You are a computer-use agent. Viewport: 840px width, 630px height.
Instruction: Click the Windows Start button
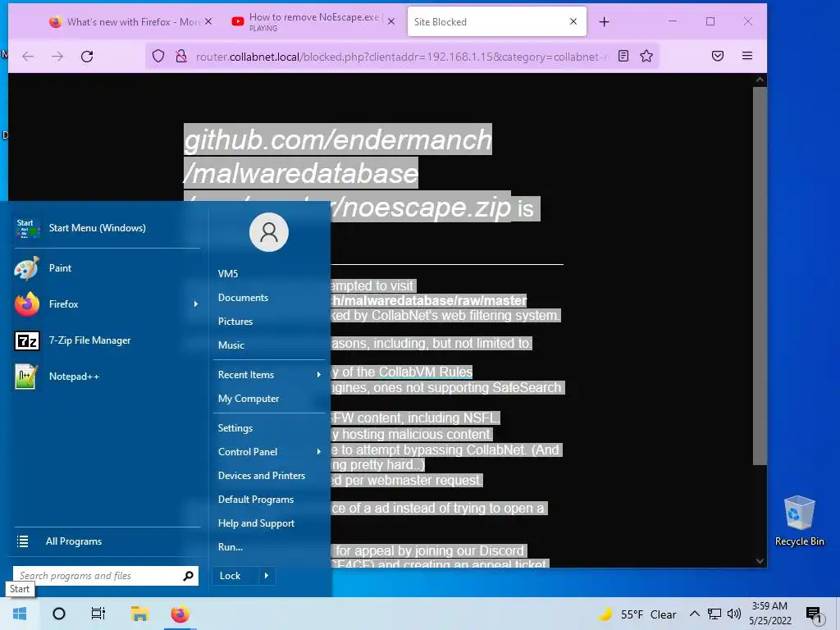click(20, 614)
